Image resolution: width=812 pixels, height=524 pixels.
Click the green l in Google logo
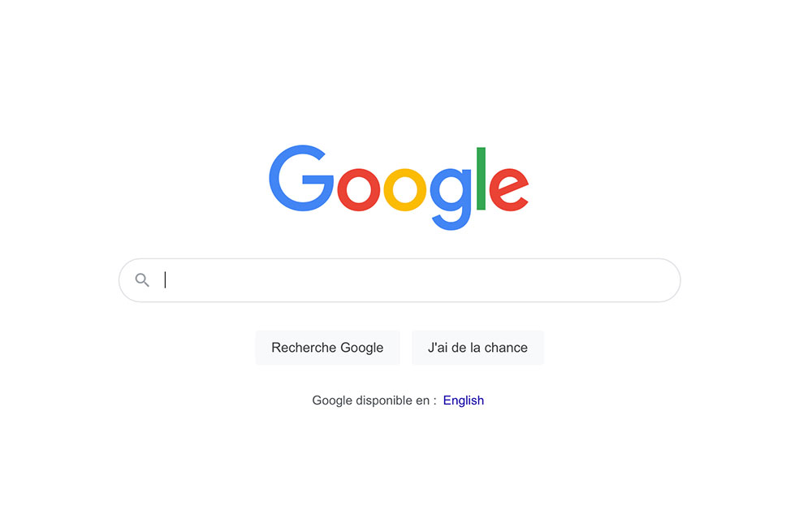pyautogui.click(x=481, y=179)
